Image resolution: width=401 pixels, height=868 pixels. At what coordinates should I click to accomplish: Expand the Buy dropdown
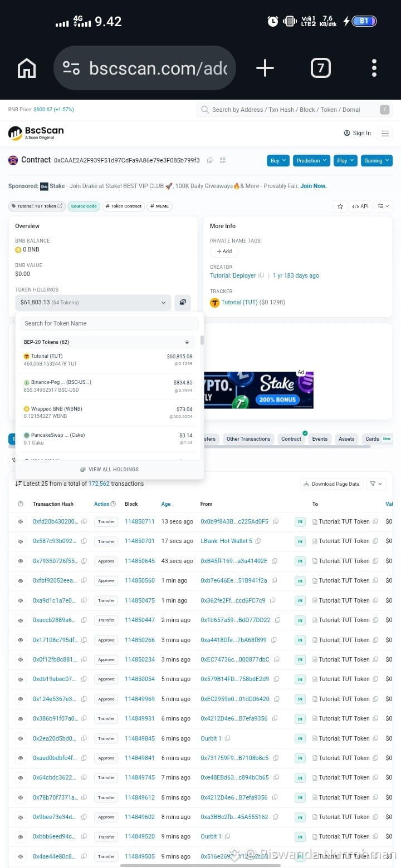[278, 160]
